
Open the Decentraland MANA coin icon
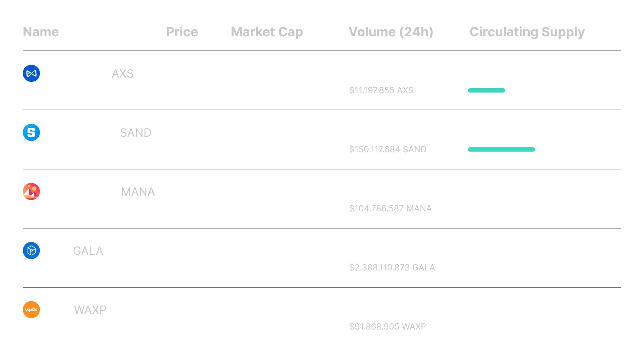point(31,191)
